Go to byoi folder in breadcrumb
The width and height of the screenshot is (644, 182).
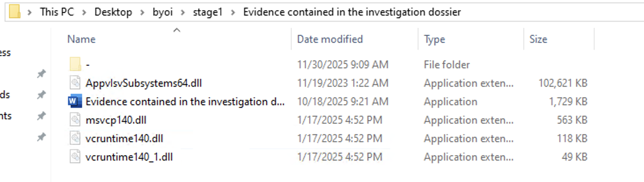(x=163, y=12)
